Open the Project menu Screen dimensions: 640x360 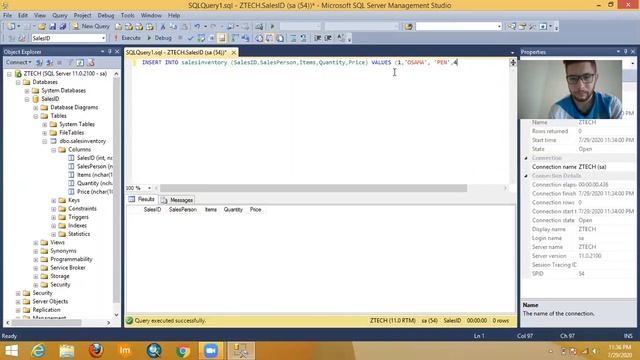click(x=82, y=16)
